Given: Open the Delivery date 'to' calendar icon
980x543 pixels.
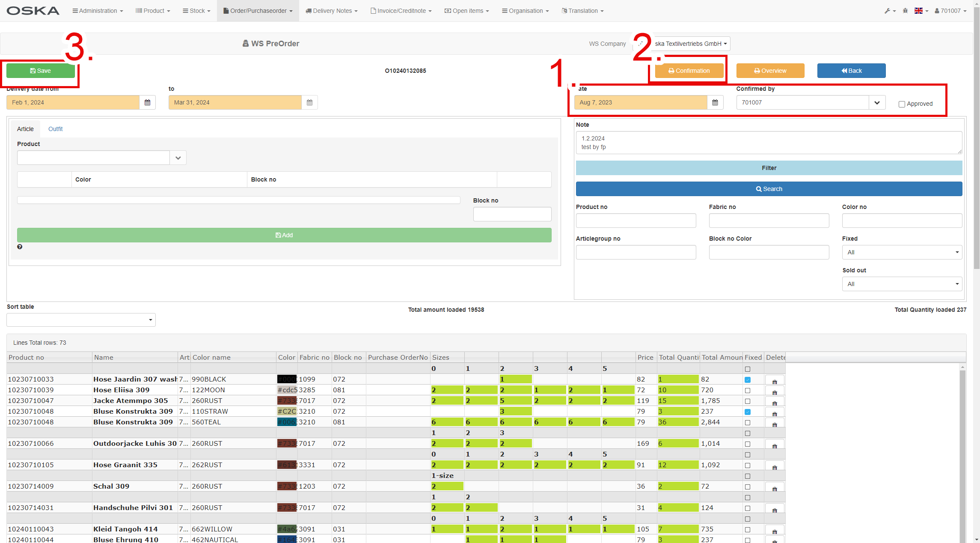Looking at the screenshot, I should (x=309, y=102).
